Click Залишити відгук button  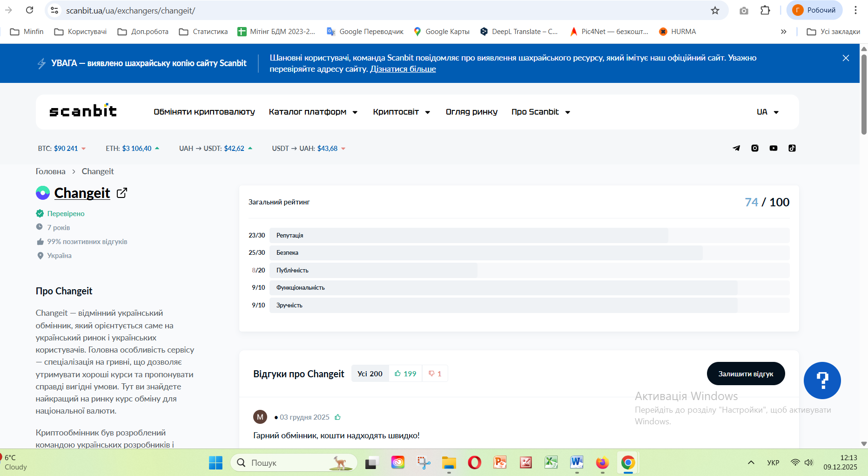pyautogui.click(x=746, y=374)
